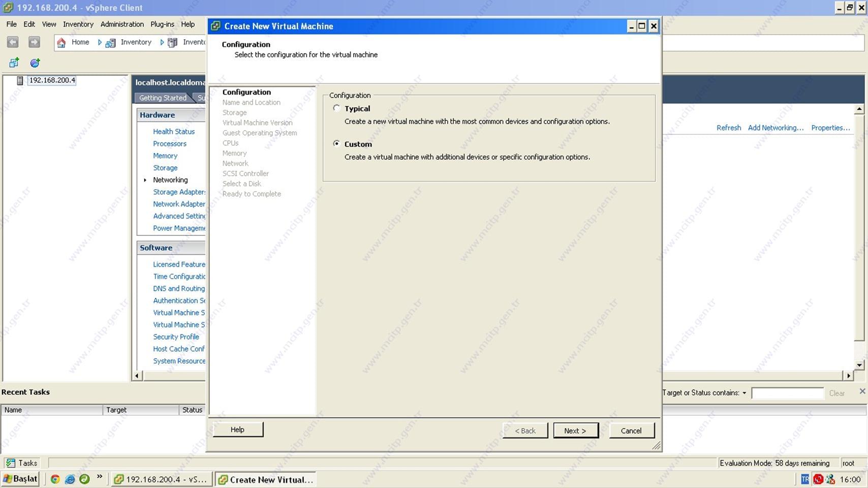Viewport: 868px width, 488px height.
Task: Open Host Cache Configuration link
Action: point(179,349)
